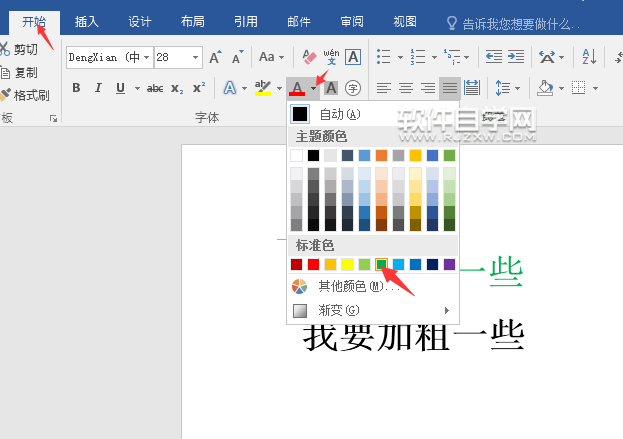The image size is (623, 439).
Task: Decrease paragraph indent
Action: pyautogui.click(x=494, y=57)
